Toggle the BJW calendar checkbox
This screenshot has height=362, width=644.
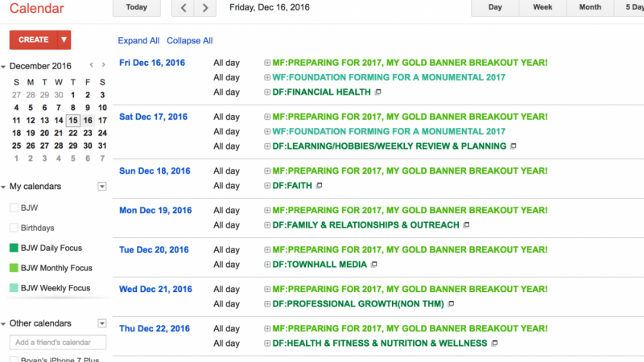click(x=14, y=208)
